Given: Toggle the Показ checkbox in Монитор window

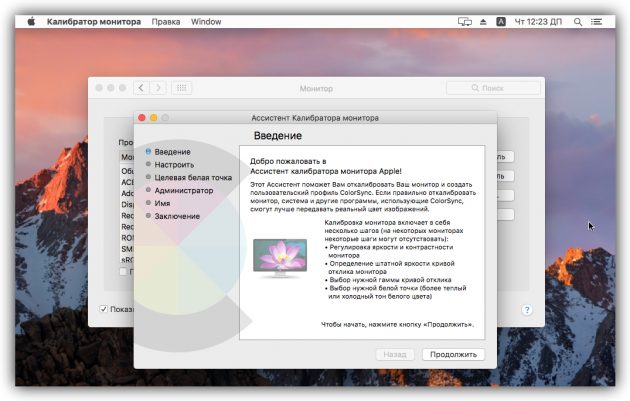Looking at the screenshot, I should [x=104, y=309].
